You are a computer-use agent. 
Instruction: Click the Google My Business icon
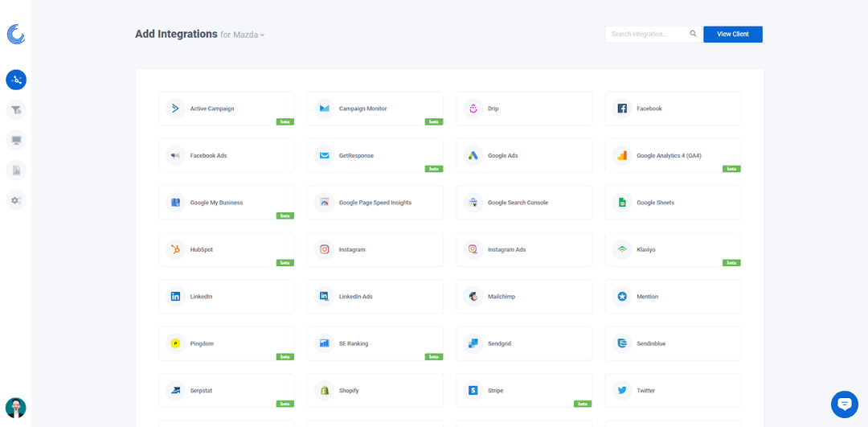coord(175,203)
